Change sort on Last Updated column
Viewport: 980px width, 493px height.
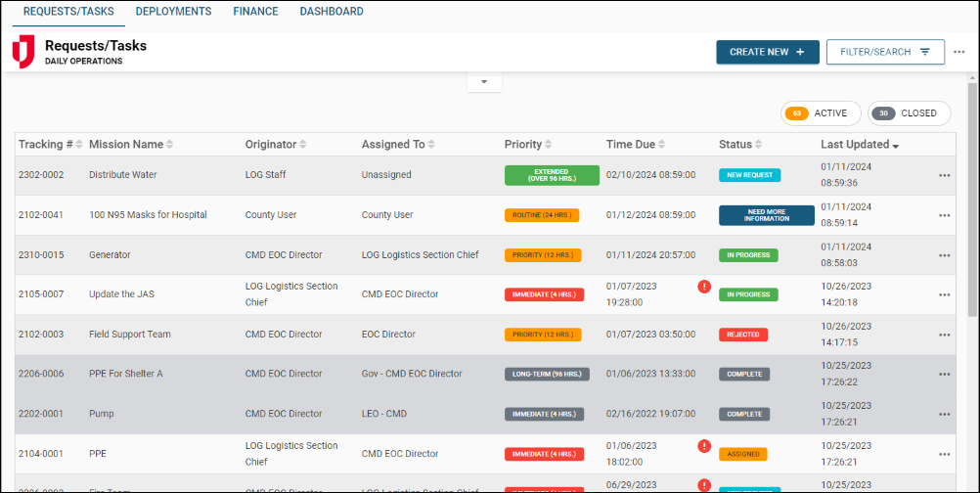[x=895, y=146]
